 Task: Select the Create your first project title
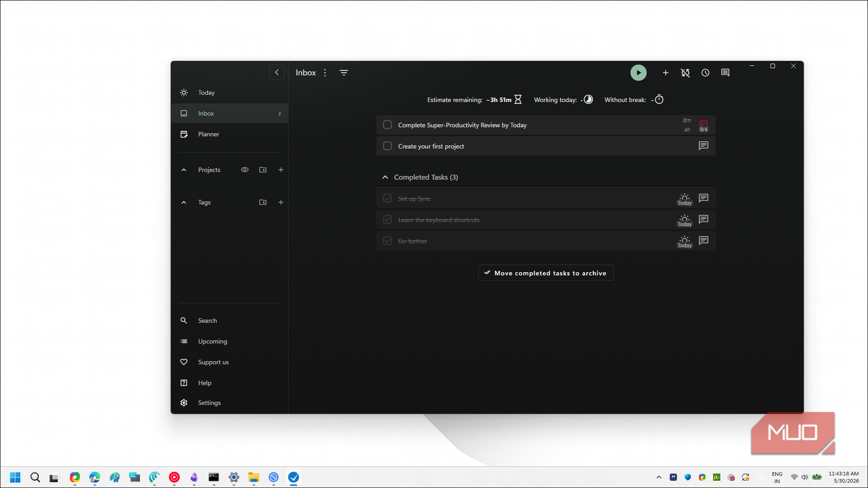(431, 146)
